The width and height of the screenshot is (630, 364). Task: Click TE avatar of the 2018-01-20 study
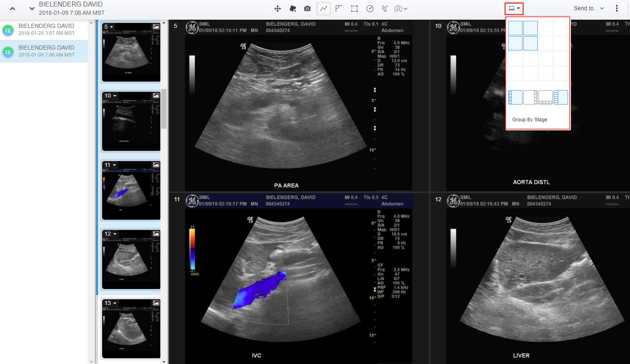click(x=8, y=30)
